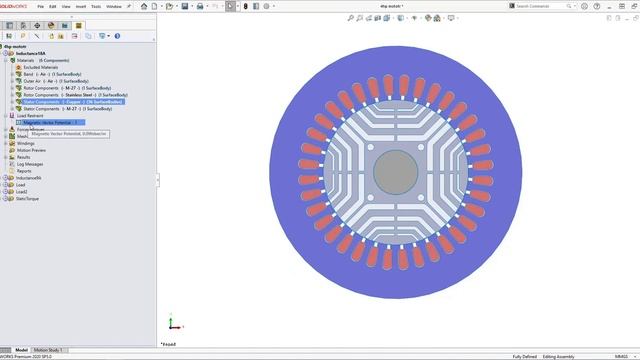The width and height of the screenshot is (640, 360).
Task: Collapse the Materials tree node
Action: (6, 60)
